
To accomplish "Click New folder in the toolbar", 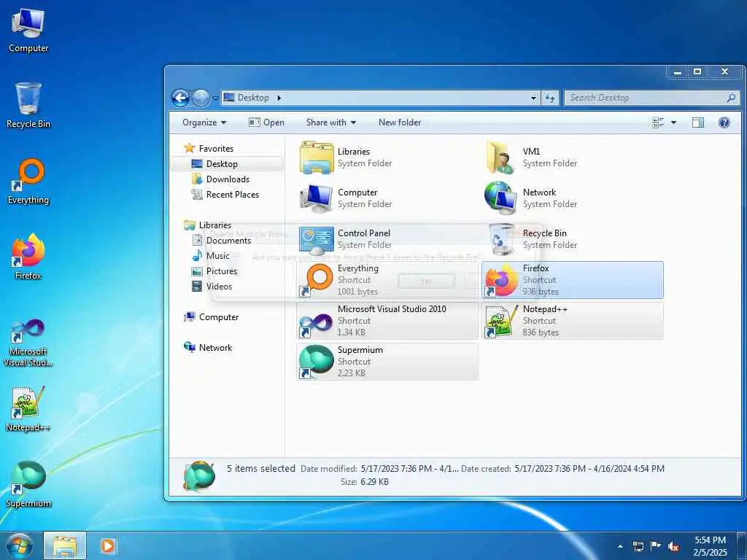I will [400, 122].
